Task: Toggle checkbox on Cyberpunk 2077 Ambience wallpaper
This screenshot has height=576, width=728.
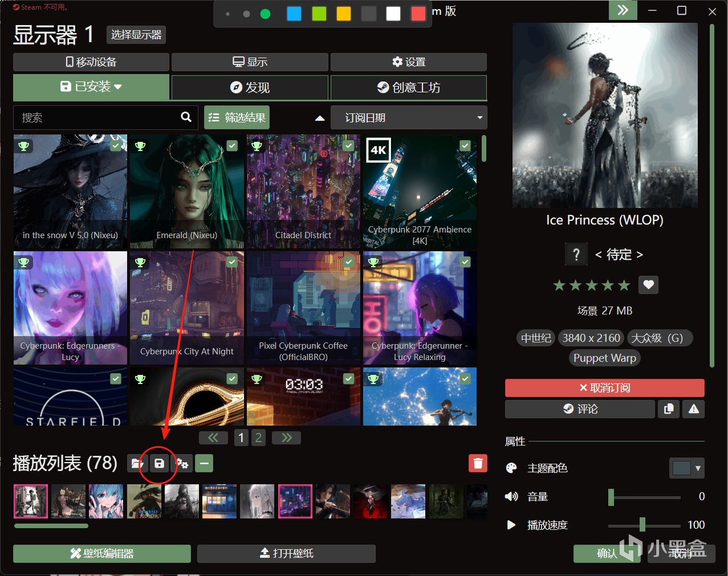Action: [465, 146]
